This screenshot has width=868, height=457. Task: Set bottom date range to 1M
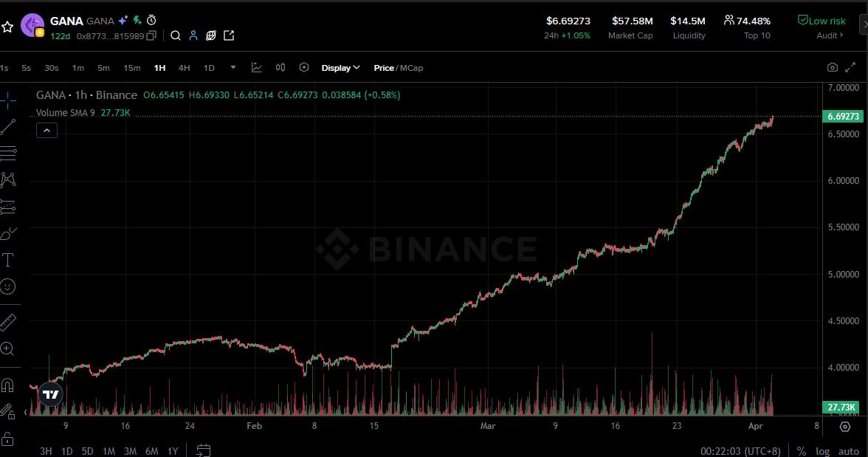108,451
